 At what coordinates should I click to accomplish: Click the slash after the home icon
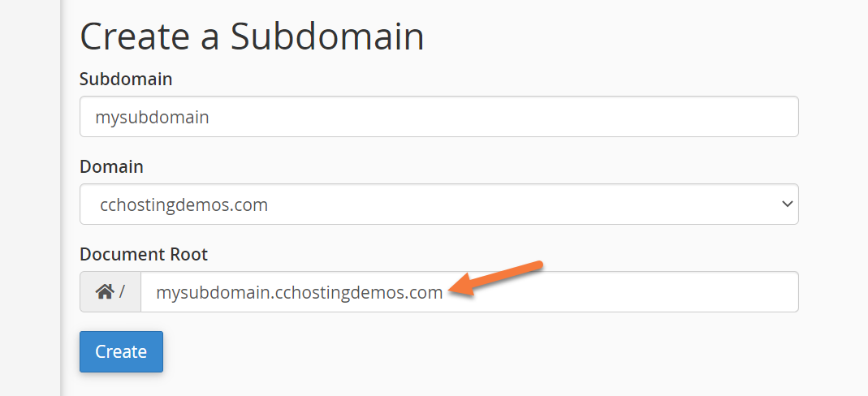point(122,292)
